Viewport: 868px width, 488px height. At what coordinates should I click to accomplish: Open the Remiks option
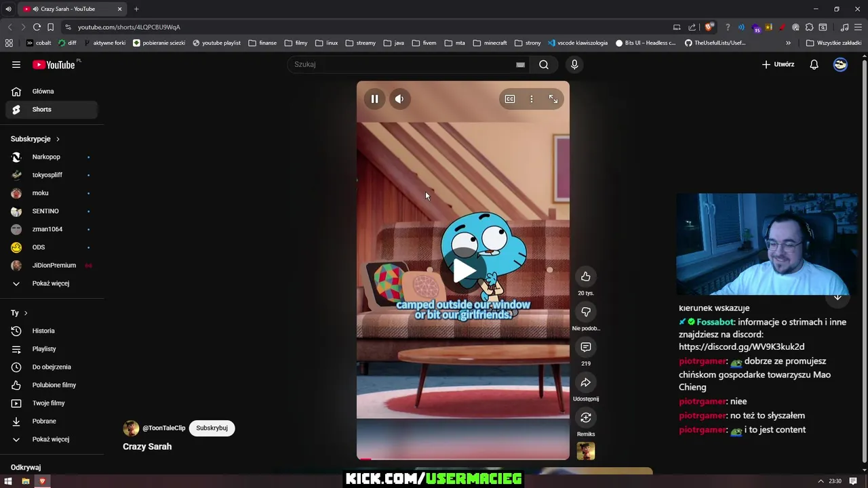(586, 418)
